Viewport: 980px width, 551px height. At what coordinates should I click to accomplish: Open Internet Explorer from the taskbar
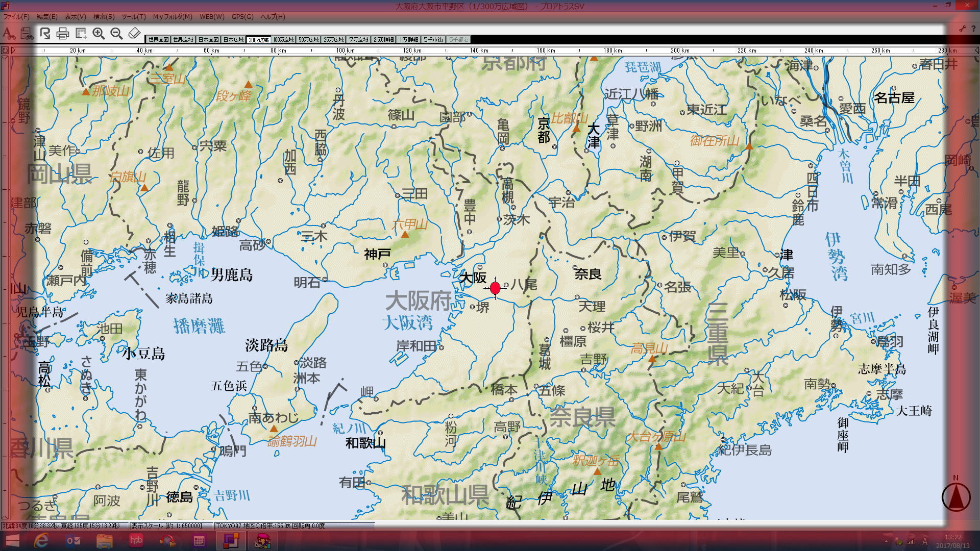click(41, 540)
